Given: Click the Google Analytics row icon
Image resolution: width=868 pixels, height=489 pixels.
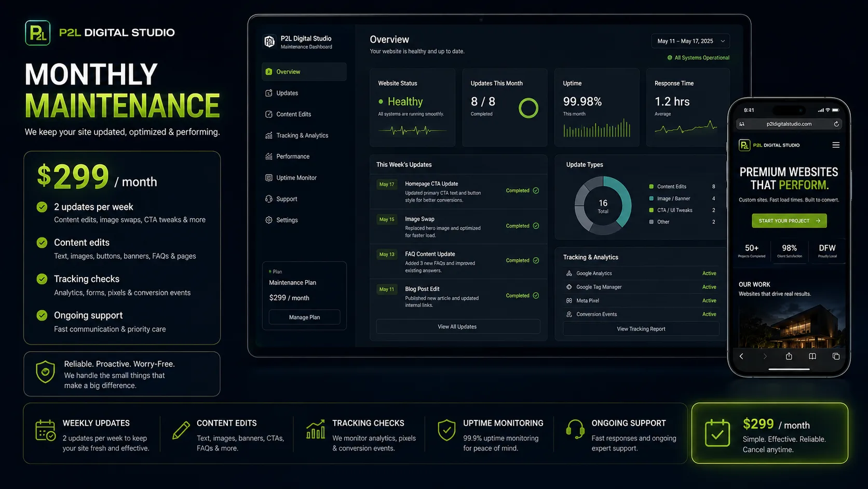Looking at the screenshot, I should [569, 273].
